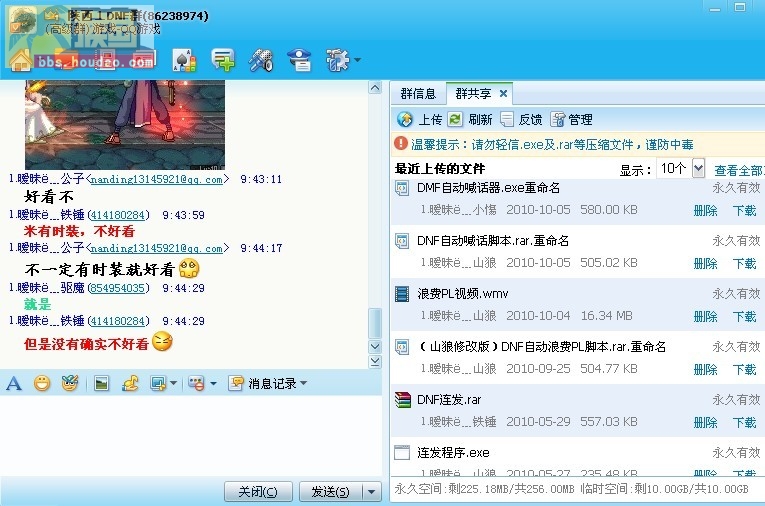Click DMF自动喊话器.exe file icon

[402, 188]
